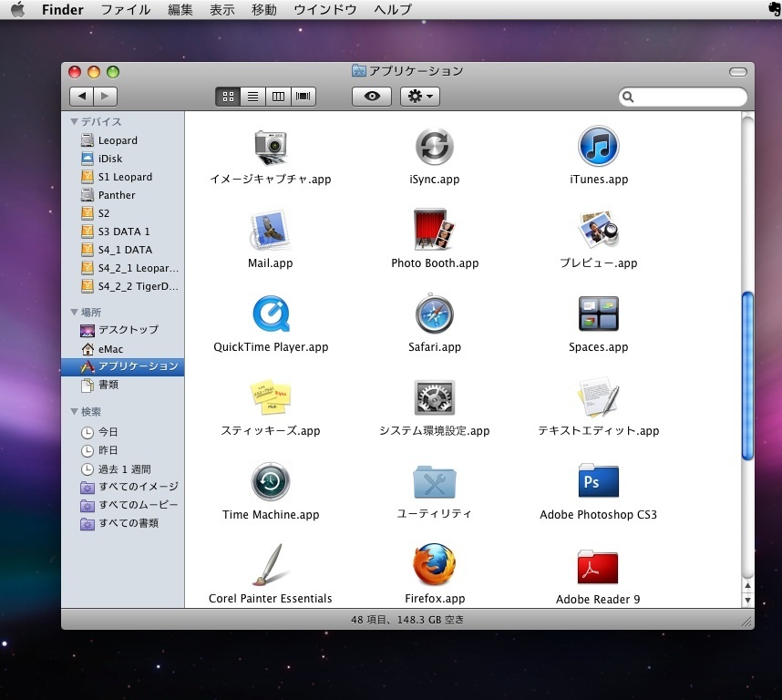782x700 pixels.
Task: Open the 表示 menu in menu bar
Action: pyautogui.click(x=222, y=10)
